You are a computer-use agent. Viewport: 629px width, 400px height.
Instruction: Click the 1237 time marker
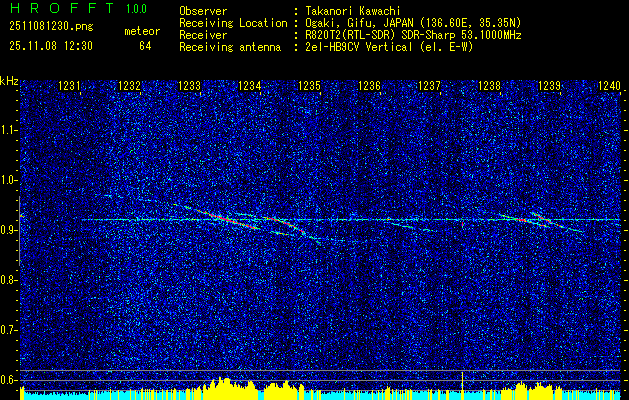429,86
